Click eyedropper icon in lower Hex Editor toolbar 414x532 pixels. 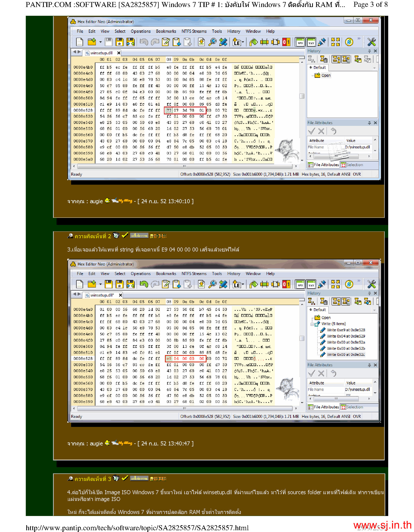(x=322, y=284)
